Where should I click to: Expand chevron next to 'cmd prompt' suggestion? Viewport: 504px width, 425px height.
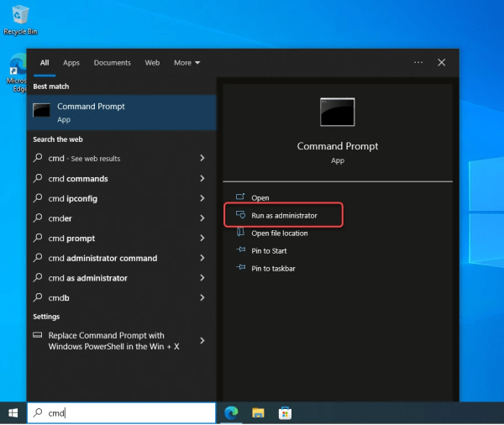(202, 239)
